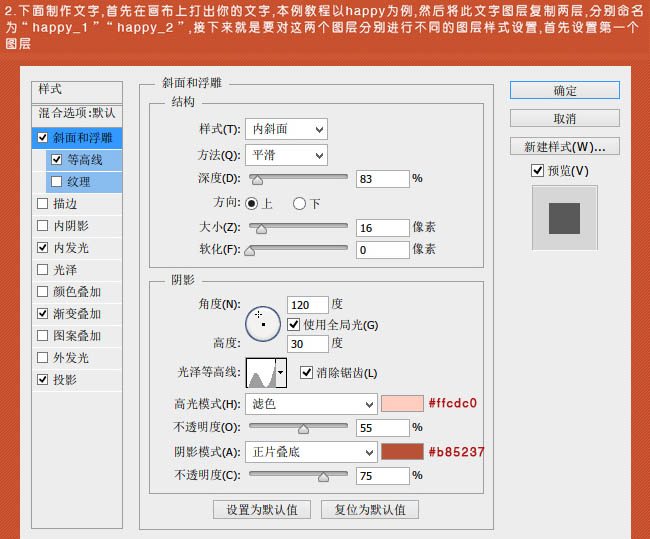Enable the 内阴影 checkbox
This screenshot has width=650, height=539.
point(43,226)
